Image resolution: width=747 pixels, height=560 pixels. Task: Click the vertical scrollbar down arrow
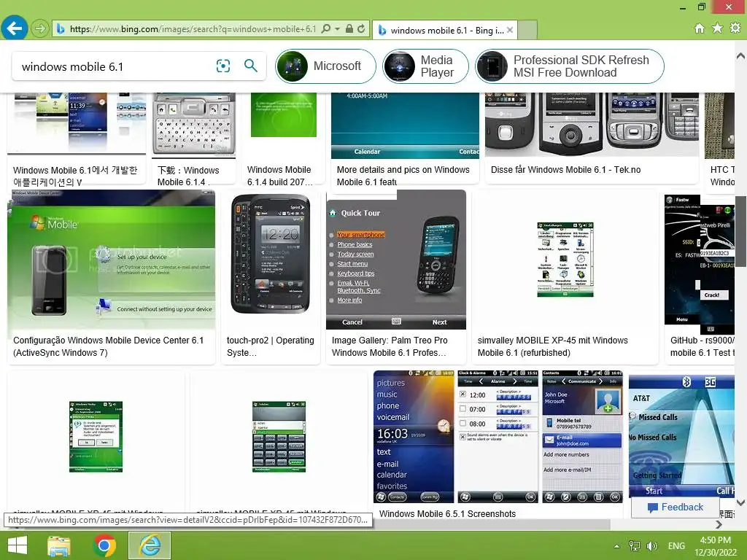pos(741,502)
